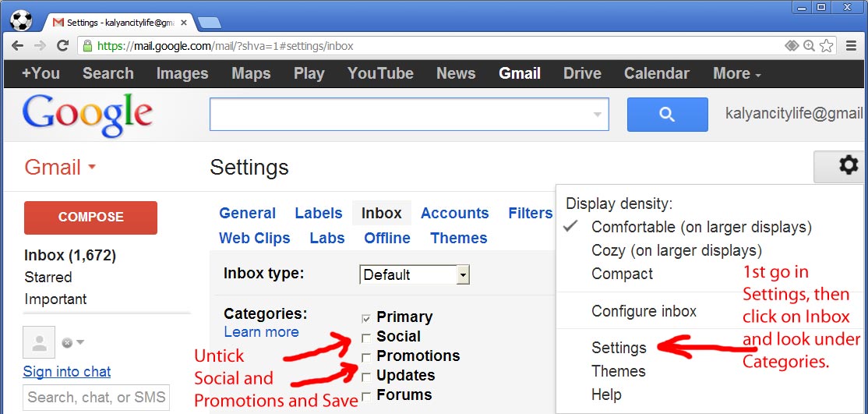Screen dimensions: 868x414
Task: Click the Learn more link
Action: click(261, 332)
